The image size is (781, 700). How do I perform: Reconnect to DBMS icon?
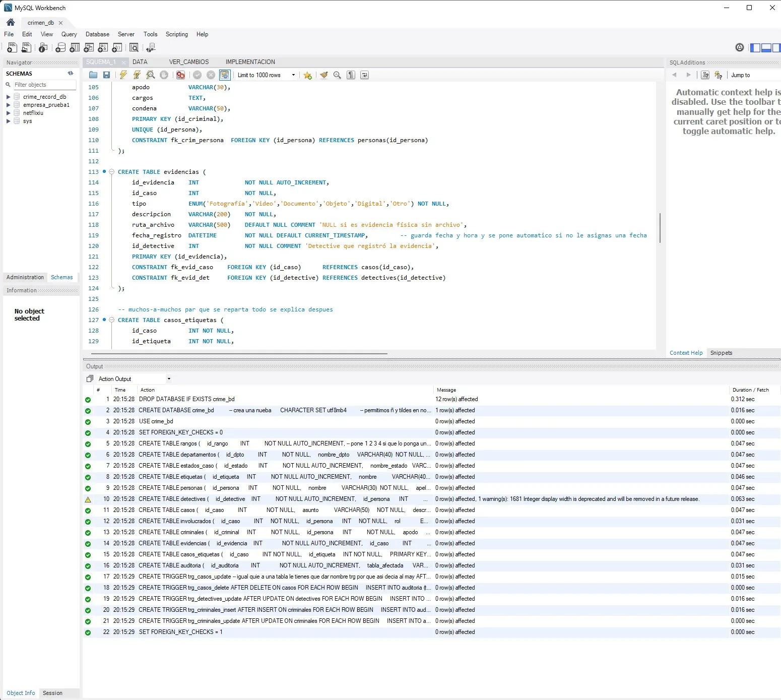(x=151, y=47)
